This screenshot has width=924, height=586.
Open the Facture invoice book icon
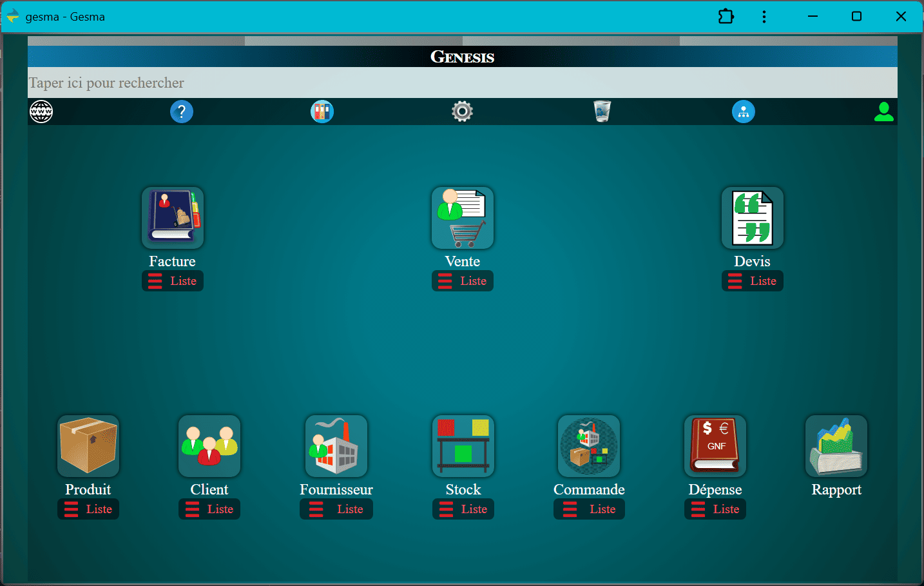173,218
